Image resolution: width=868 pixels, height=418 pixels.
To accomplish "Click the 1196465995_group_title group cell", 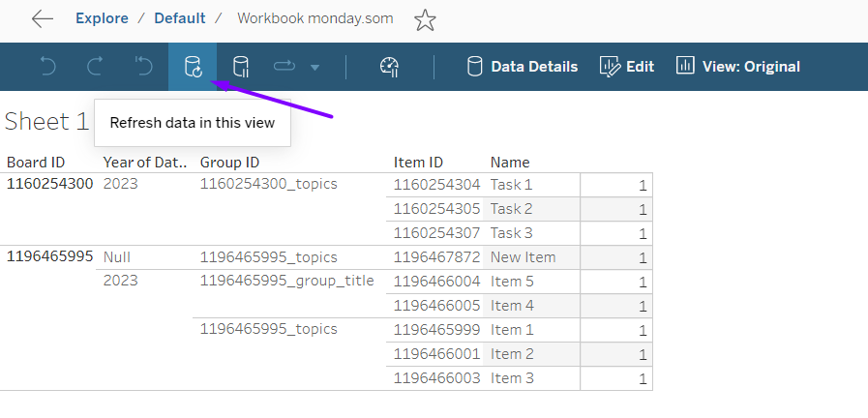I will (286, 282).
